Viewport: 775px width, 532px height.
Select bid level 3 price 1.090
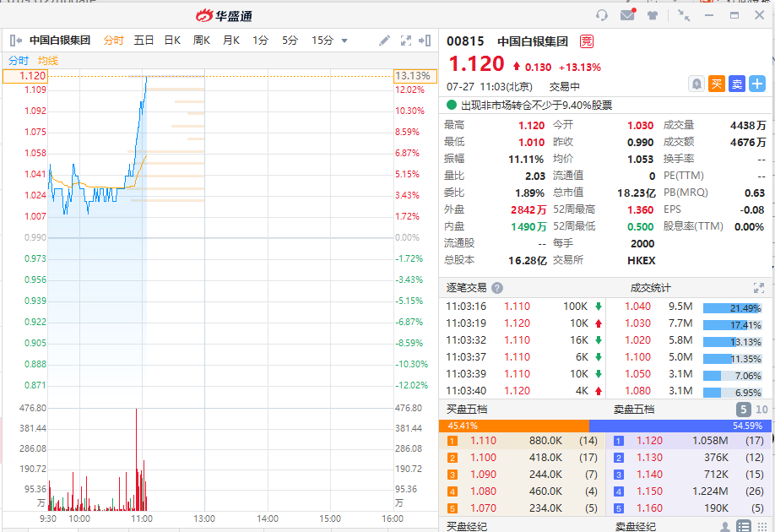click(x=484, y=474)
